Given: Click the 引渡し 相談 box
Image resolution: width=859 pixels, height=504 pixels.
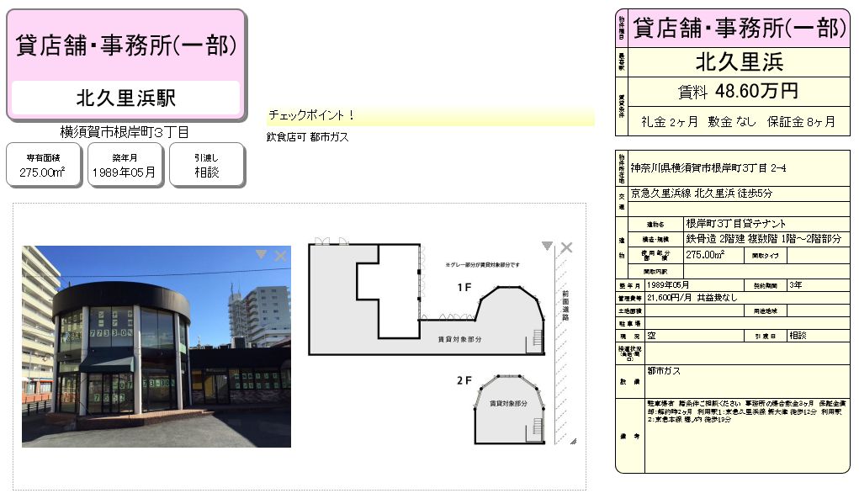Looking at the screenshot, I should pos(207,165).
